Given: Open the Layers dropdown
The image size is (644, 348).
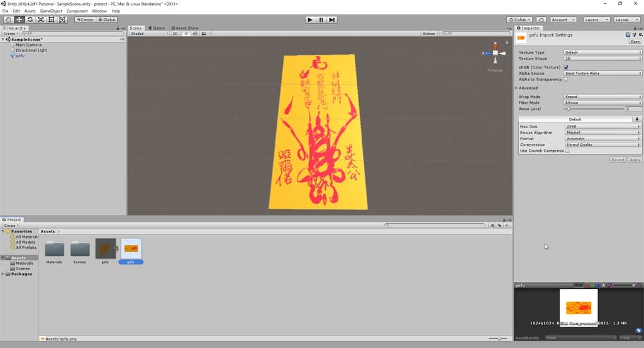Looking at the screenshot, I should click(x=596, y=19).
